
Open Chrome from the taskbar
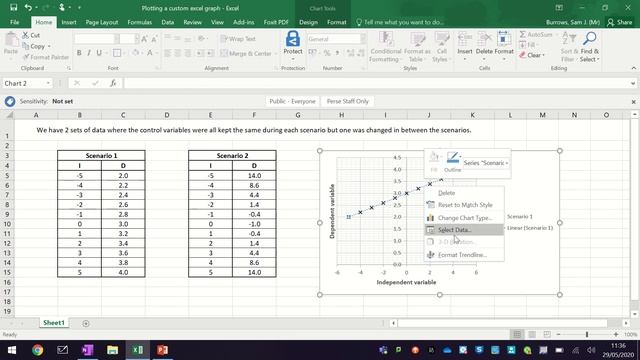coord(38,350)
